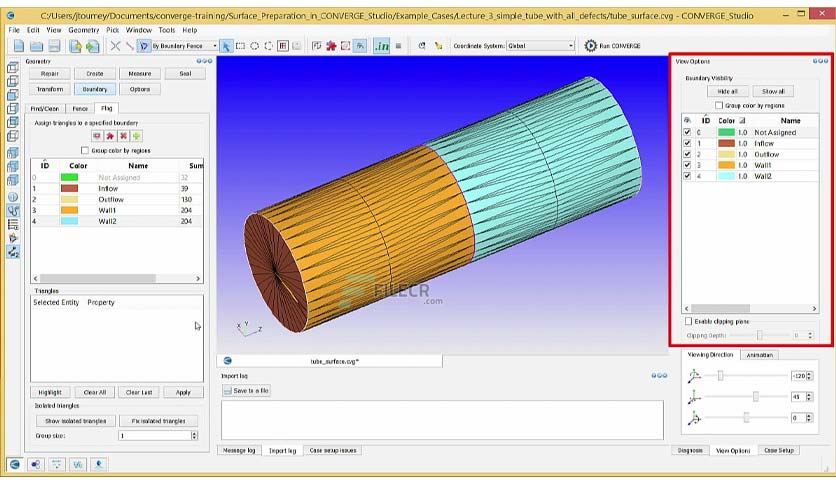Open the Geometry menu

coord(84,30)
